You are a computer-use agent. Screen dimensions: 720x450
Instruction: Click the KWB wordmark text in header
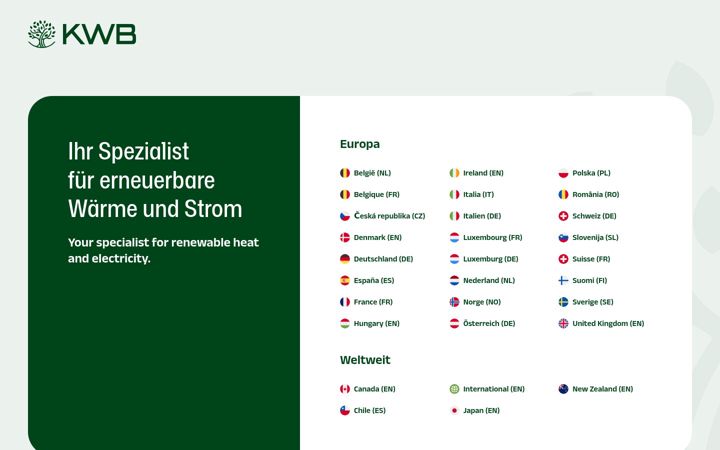pos(99,34)
